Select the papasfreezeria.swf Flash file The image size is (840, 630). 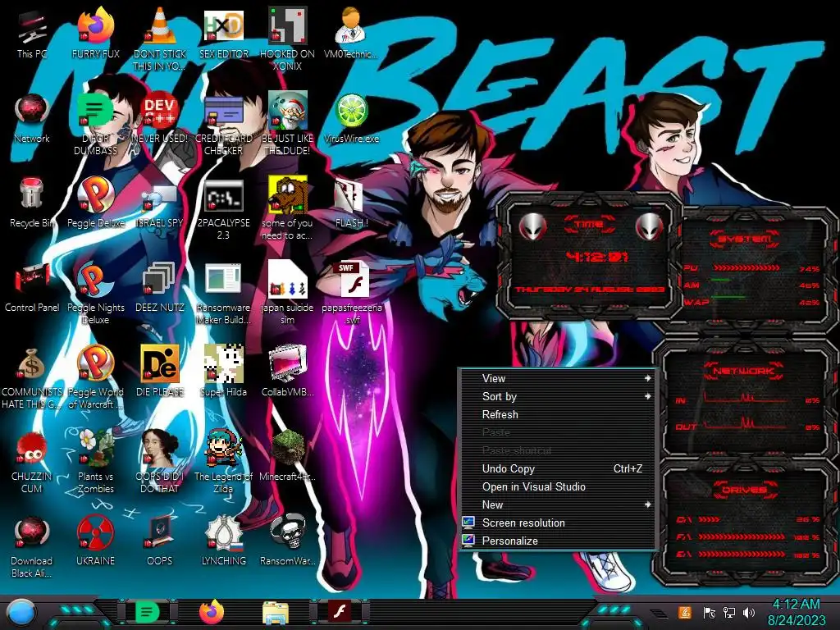352,294
